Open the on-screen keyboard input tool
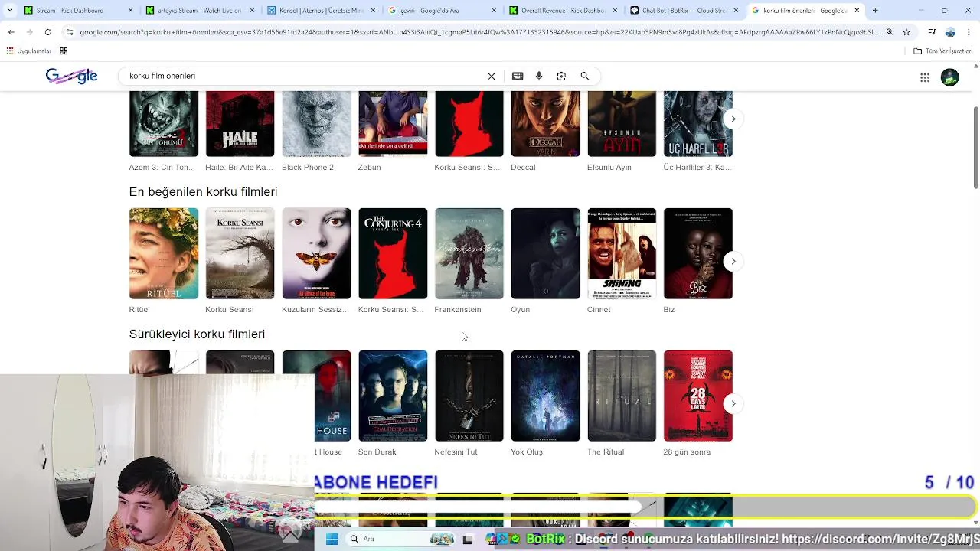Screen dimensions: 980x551 point(518,76)
